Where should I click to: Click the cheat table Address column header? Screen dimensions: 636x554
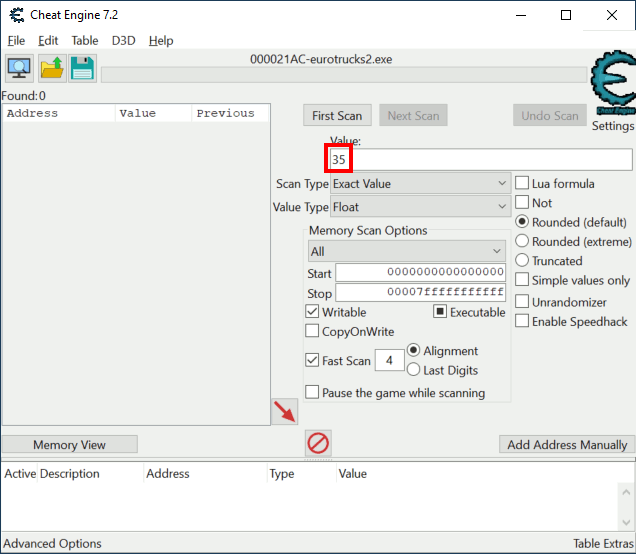coord(205,474)
